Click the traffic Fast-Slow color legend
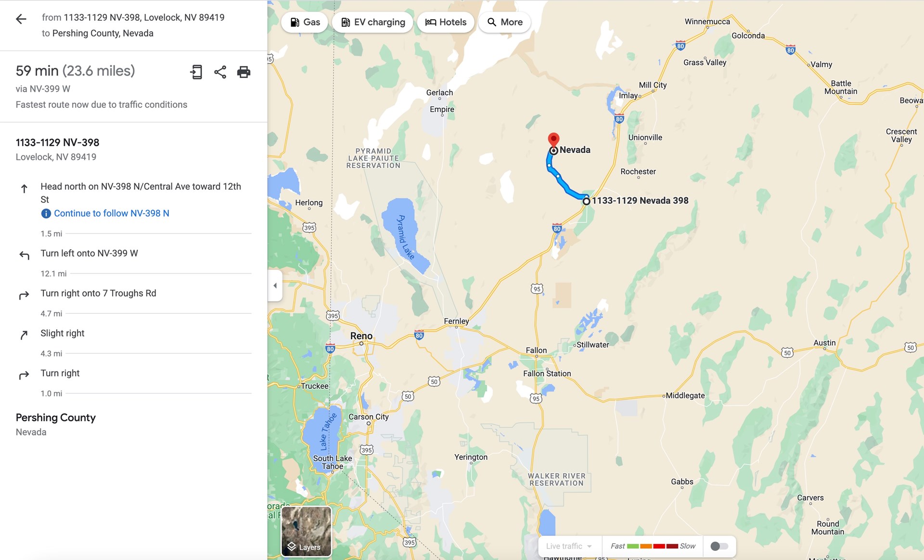The height and width of the screenshot is (560, 924). coord(653,546)
